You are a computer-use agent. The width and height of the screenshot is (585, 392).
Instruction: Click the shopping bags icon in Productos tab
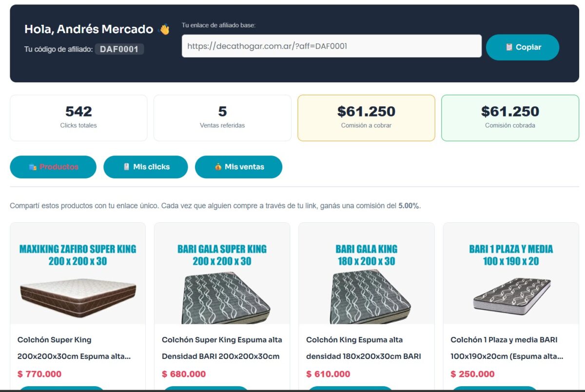[x=33, y=167]
